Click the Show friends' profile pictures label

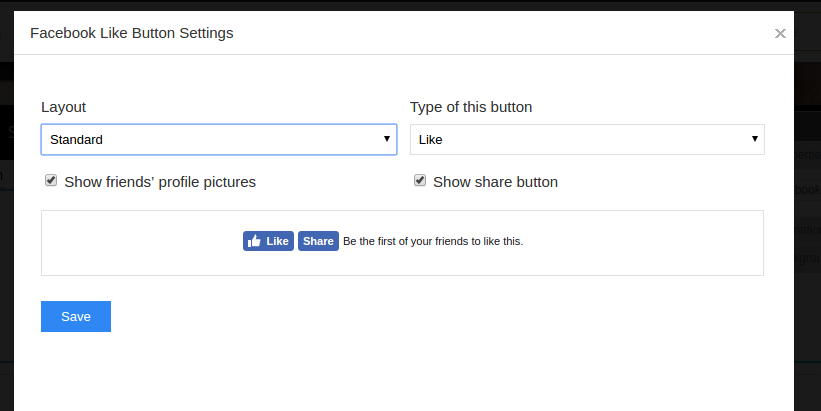160,182
